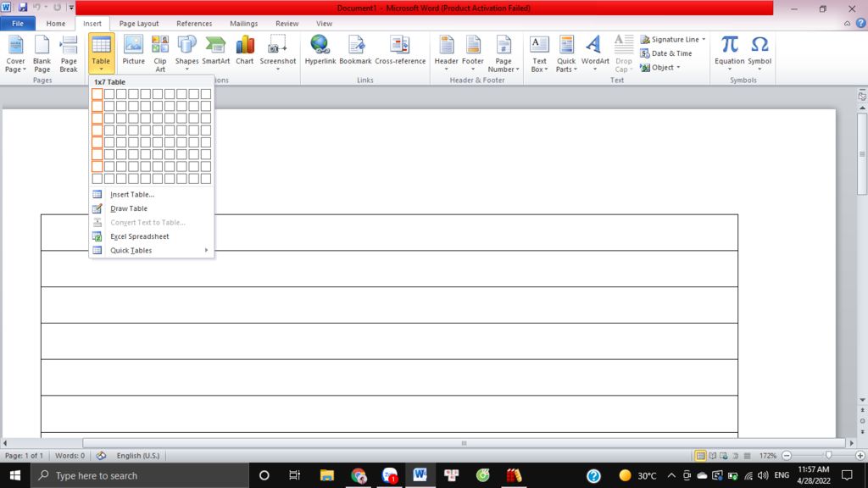The image size is (868, 488).
Task: Select Draft view in status bar
Action: (x=748, y=456)
